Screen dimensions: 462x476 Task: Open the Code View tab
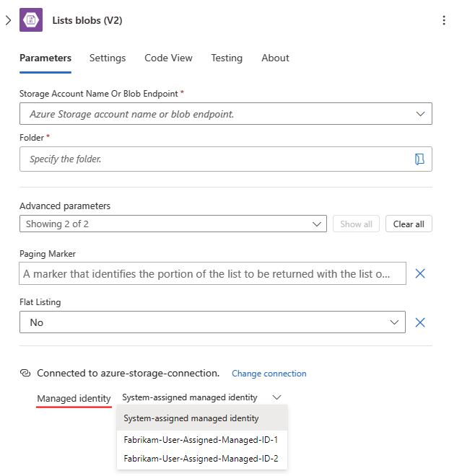[x=168, y=58]
